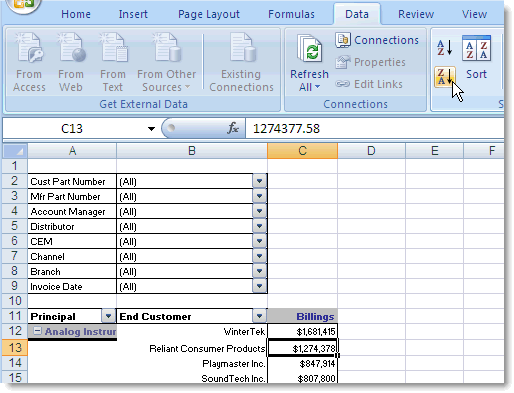Select row 2 header
514x393 pixels.
15,181
